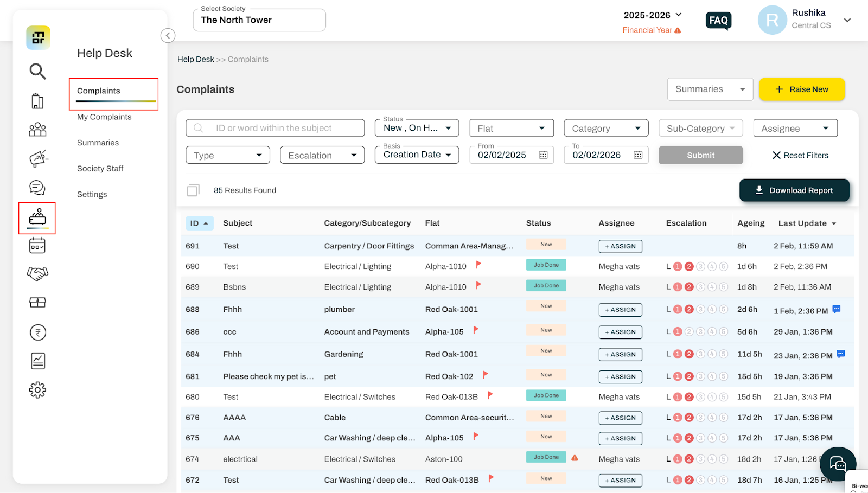Click the complaint search input field
Viewport: 868px width, 493px height.
coord(275,128)
